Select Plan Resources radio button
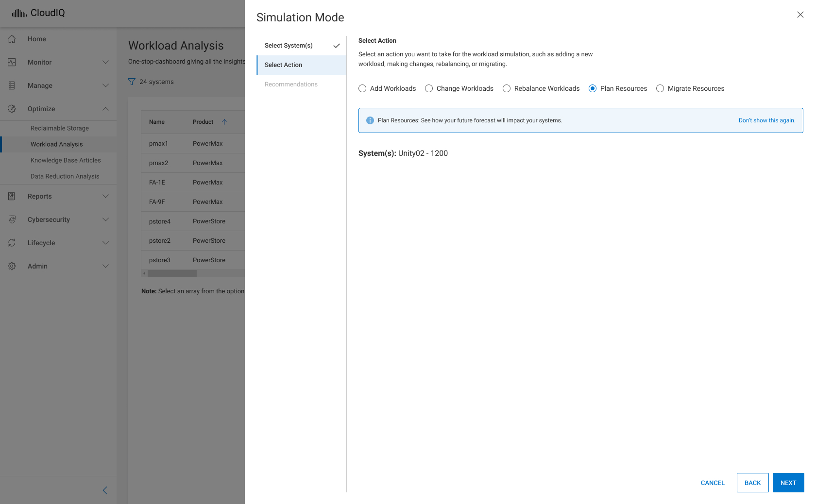816x504 pixels. (x=593, y=88)
